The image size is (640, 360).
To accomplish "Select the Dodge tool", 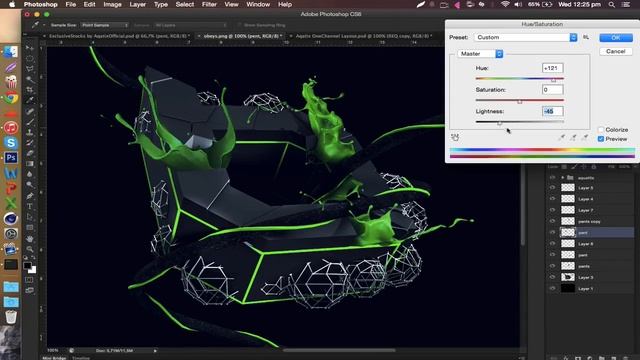I will pyautogui.click(x=30, y=185).
